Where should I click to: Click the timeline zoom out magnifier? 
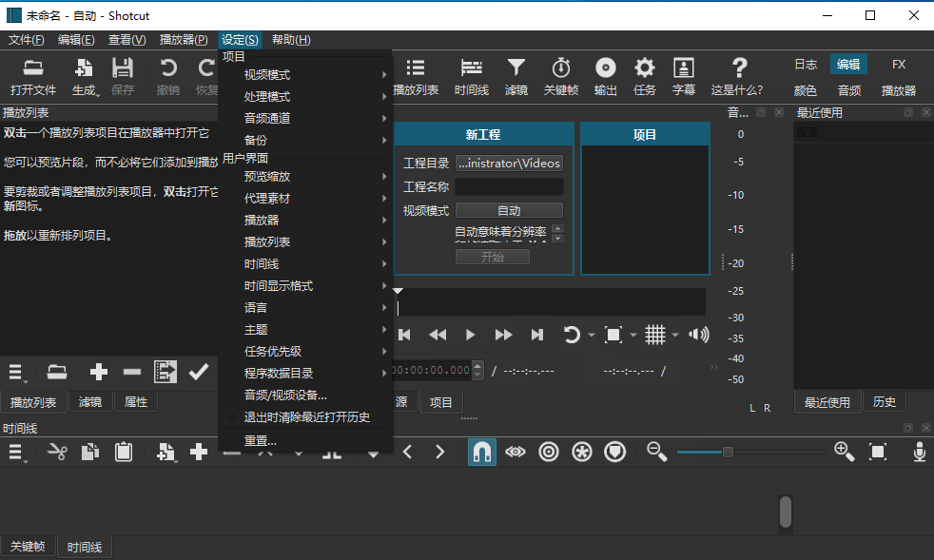(656, 453)
